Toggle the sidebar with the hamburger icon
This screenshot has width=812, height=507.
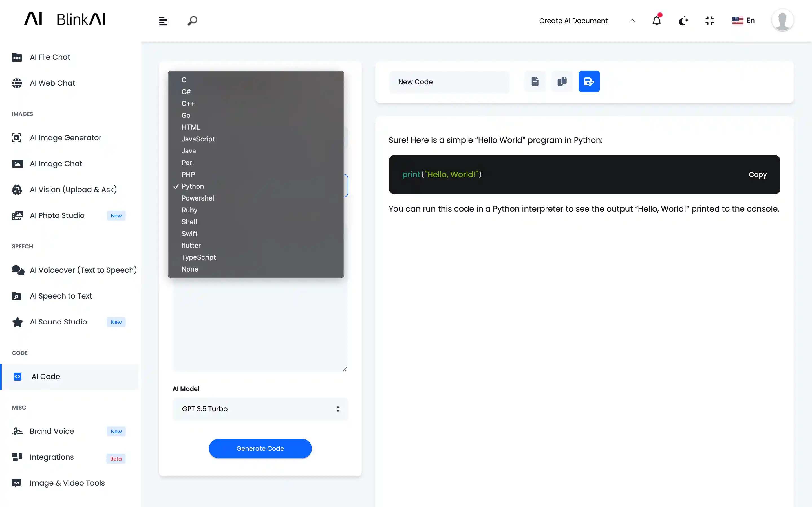pyautogui.click(x=163, y=21)
